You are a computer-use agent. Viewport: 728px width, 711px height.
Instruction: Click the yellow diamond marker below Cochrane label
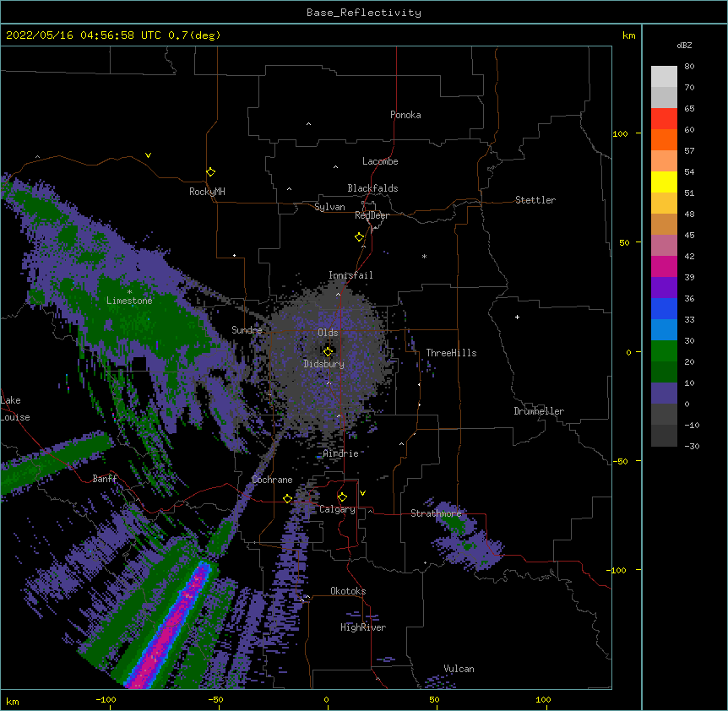(287, 499)
